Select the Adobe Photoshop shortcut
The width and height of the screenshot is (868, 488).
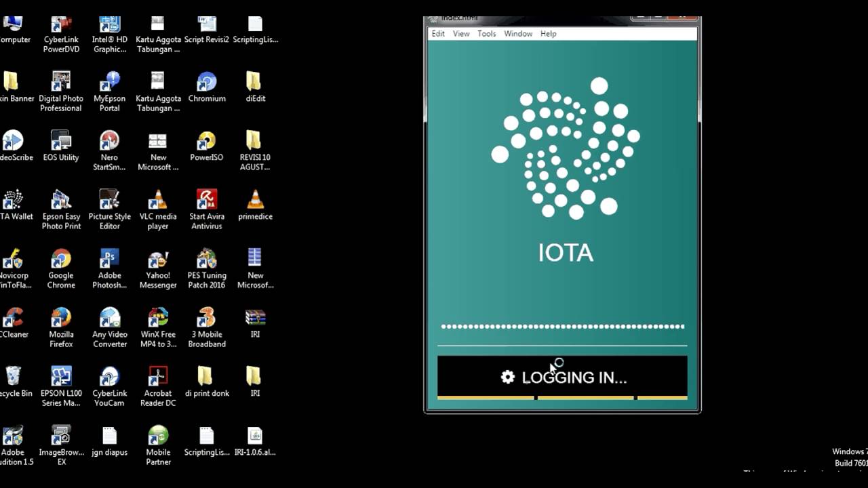click(x=110, y=268)
